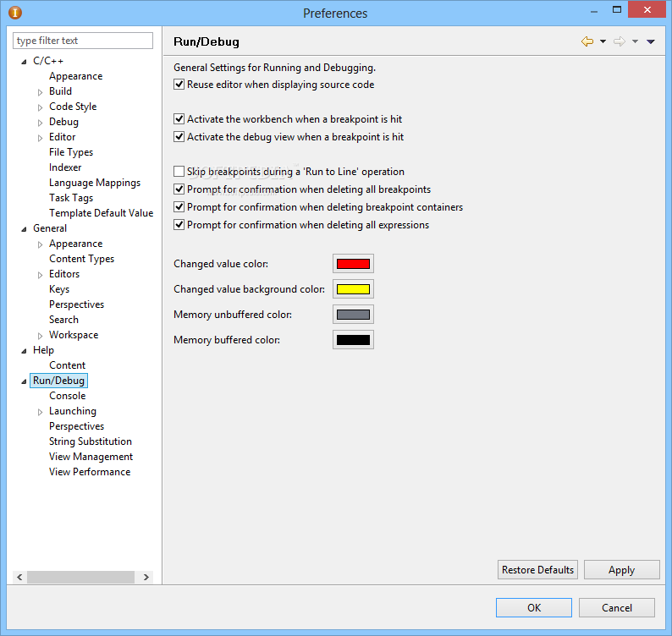Toggle confirmation when deleting all breakpoints
Screen dimensions: 672x636
coord(179,189)
